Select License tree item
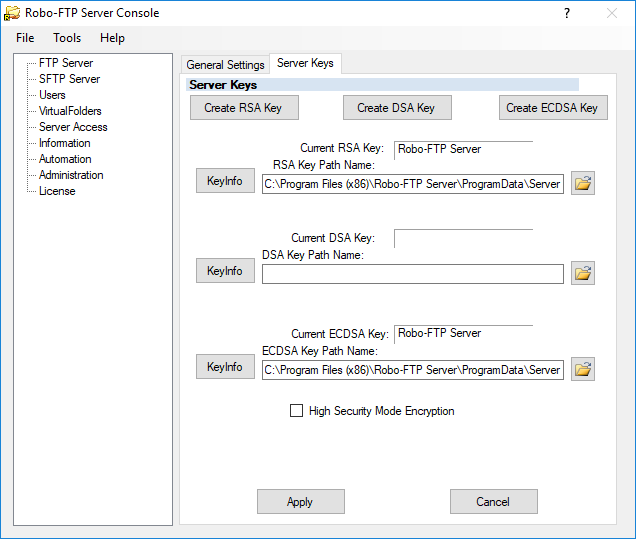This screenshot has width=636, height=539. [x=57, y=191]
